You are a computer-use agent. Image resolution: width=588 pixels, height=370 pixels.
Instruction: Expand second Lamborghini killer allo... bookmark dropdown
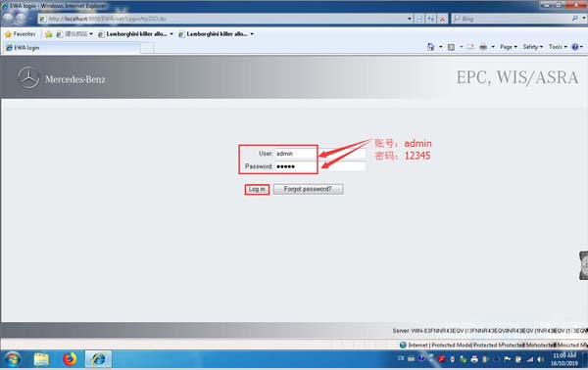[x=252, y=34]
